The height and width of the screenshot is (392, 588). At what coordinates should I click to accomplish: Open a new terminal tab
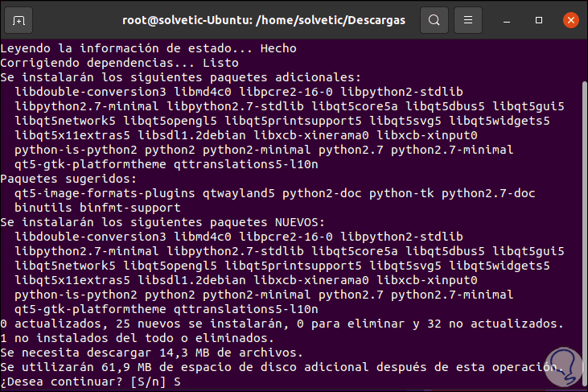coord(19,19)
